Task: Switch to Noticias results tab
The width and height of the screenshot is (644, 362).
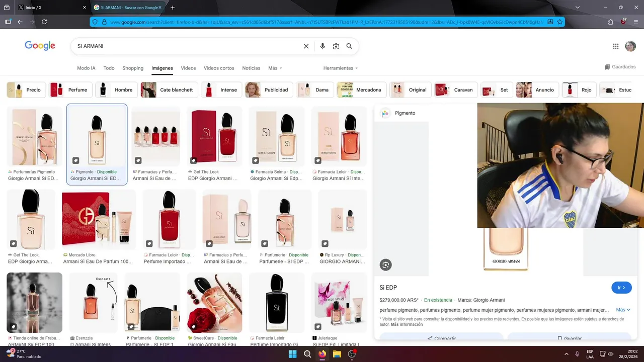Action: (251, 68)
